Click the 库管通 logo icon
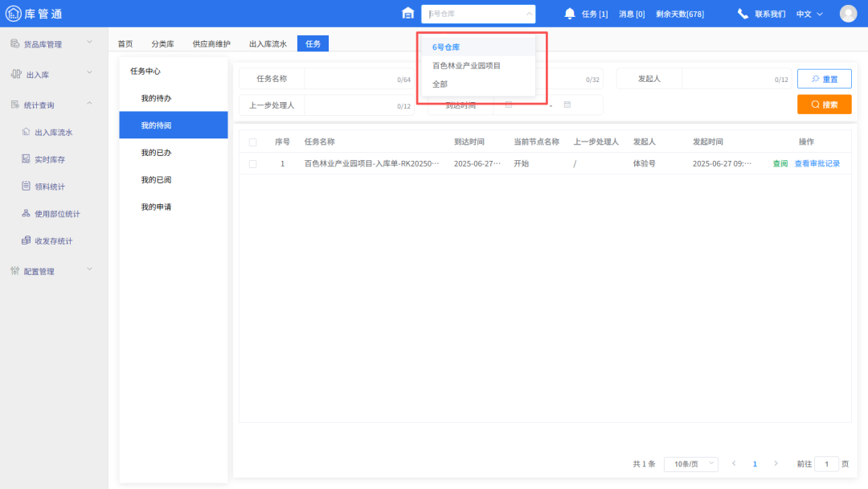Screen dimensions: 868x489 point(14,14)
